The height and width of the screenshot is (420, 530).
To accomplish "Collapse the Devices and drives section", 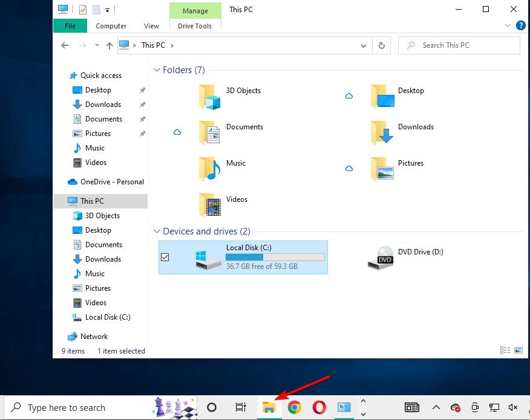I will [x=157, y=231].
